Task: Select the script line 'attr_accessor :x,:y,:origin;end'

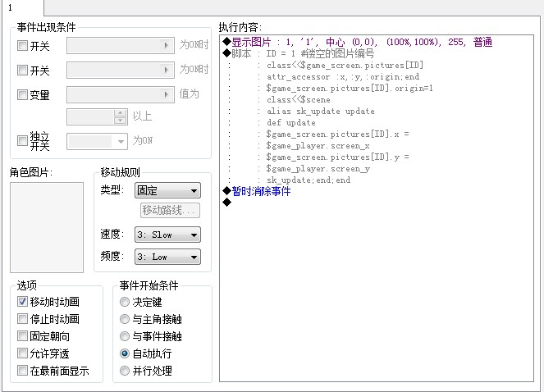Action: pyautogui.click(x=343, y=76)
